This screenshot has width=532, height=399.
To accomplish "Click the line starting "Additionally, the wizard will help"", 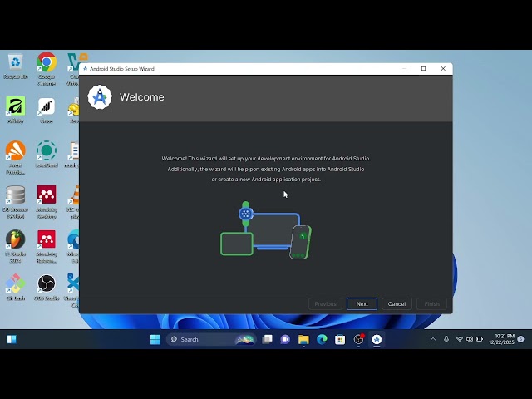I will (266, 169).
